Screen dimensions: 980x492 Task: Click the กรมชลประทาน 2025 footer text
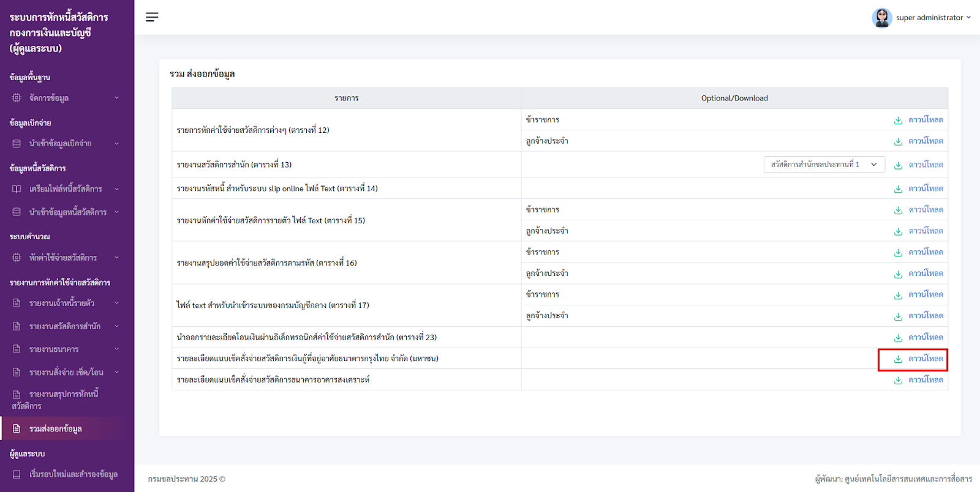tap(186, 479)
